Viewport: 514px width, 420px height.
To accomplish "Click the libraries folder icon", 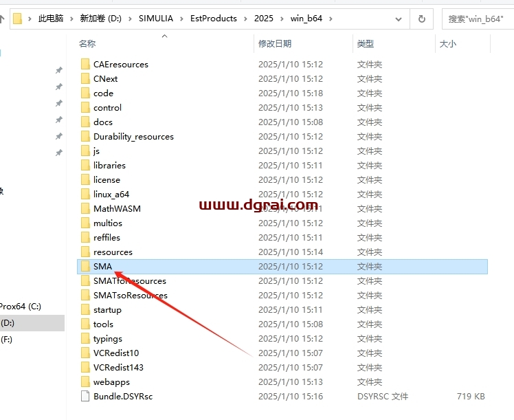I will (x=85, y=165).
